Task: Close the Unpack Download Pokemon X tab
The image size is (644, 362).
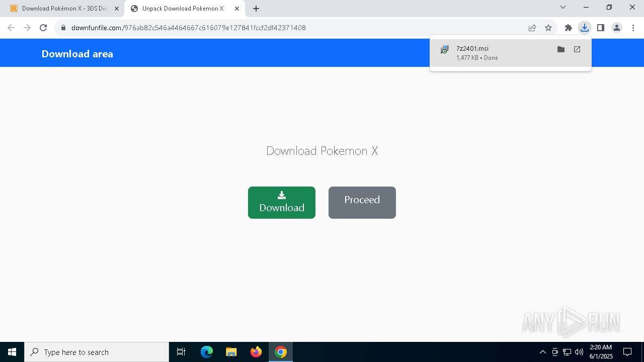Action: point(237,9)
